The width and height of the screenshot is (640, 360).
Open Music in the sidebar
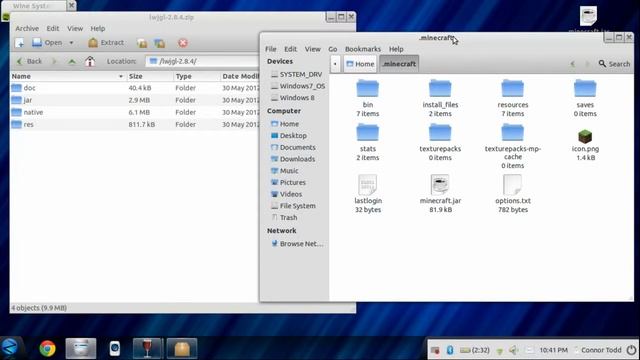coord(284,171)
